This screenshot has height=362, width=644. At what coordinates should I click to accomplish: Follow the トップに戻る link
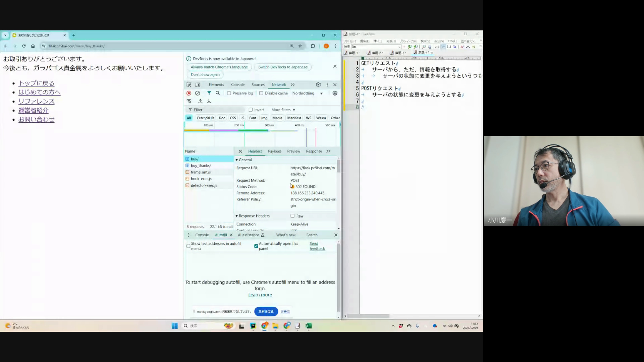pos(36,83)
